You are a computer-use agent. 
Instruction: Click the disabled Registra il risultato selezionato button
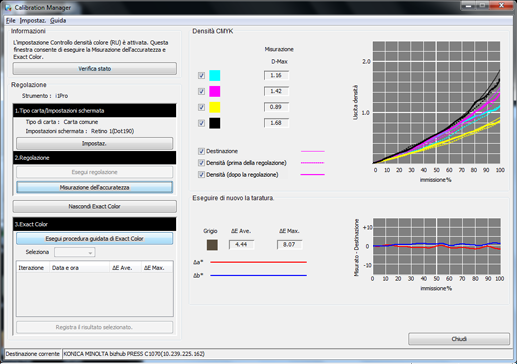[x=95, y=327]
